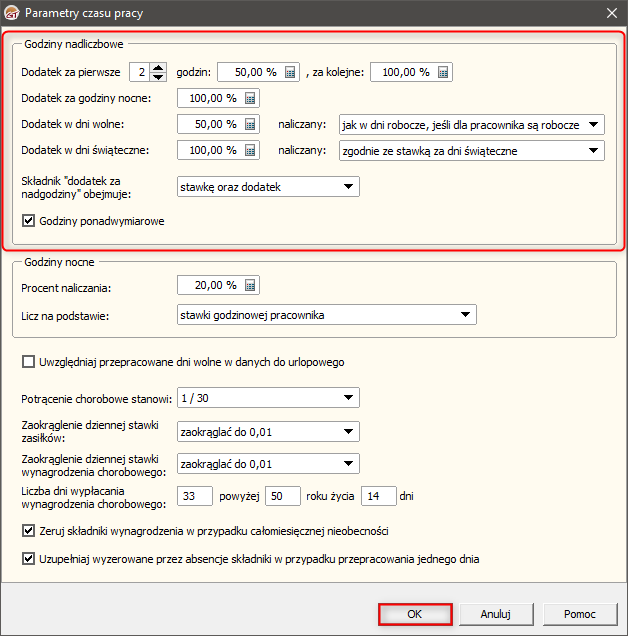Image resolution: width=628 pixels, height=636 pixels.
Task: Click 'Dodatek w dni wolne' 50,00 % field
Action: pyautogui.click(x=218, y=124)
